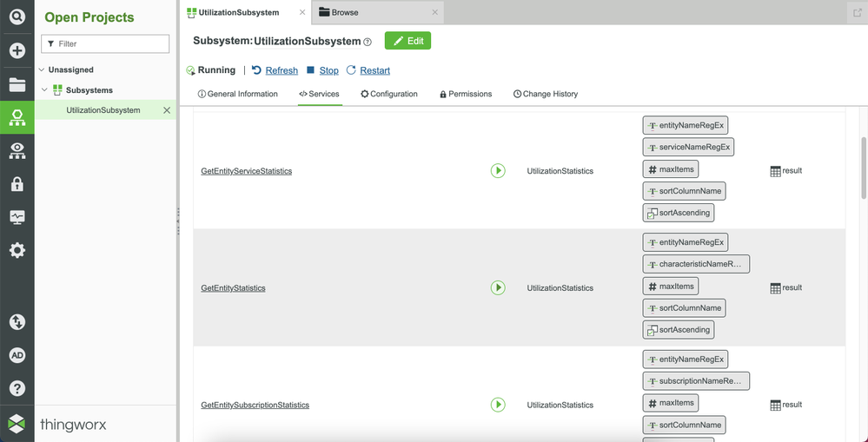
Task: Open the Services tab
Action: coord(320,94)
